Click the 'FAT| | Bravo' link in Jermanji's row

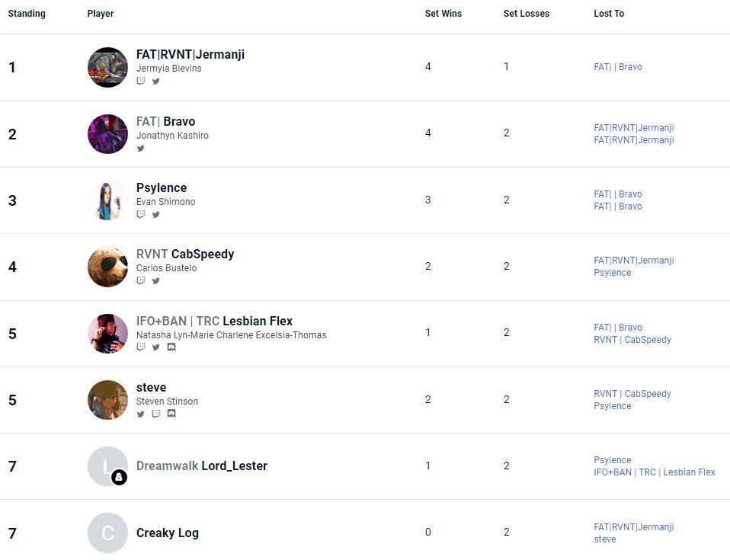618,67
